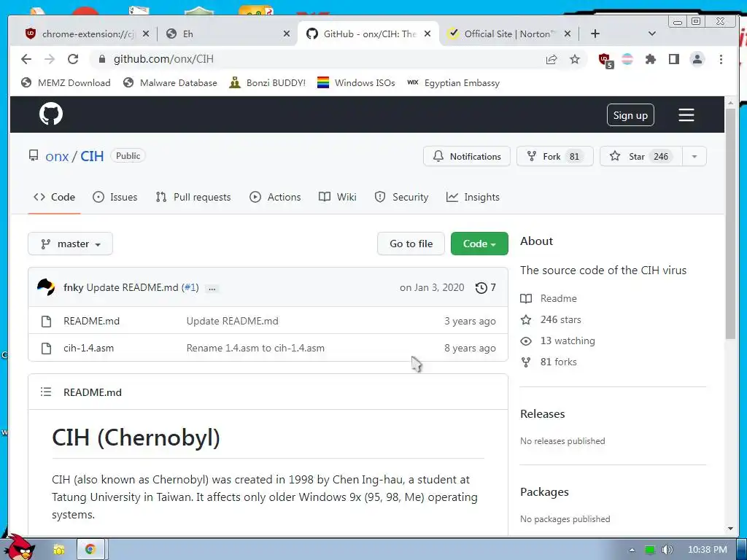Viewport: 747px width, 560px height.
Task: Close the Eh tab
Action: 286,34
